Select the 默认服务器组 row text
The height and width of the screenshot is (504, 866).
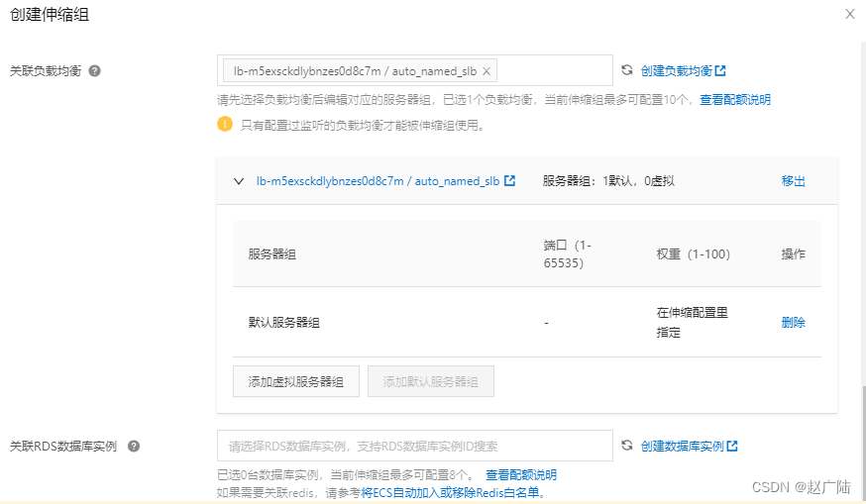click(284, 323)
